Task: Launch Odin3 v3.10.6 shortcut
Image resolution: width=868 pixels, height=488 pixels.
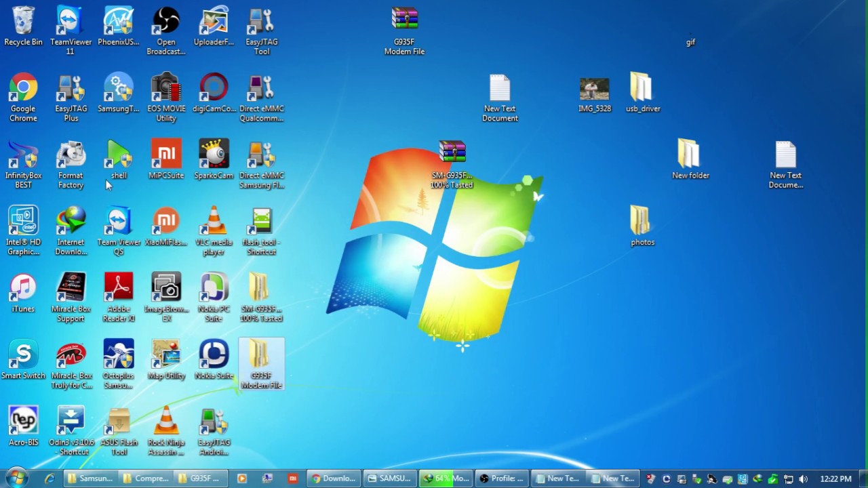Action: coord(71,430)
